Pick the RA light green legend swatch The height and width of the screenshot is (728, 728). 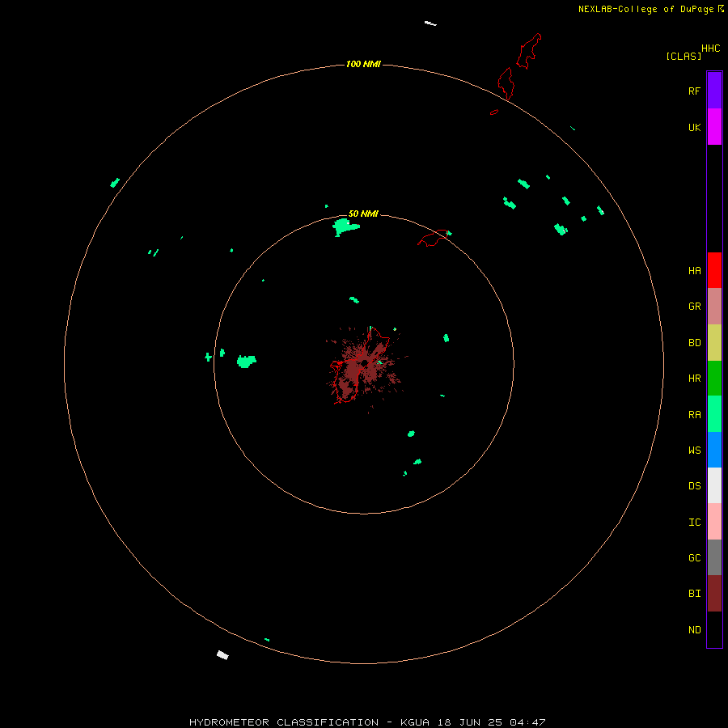714,414
